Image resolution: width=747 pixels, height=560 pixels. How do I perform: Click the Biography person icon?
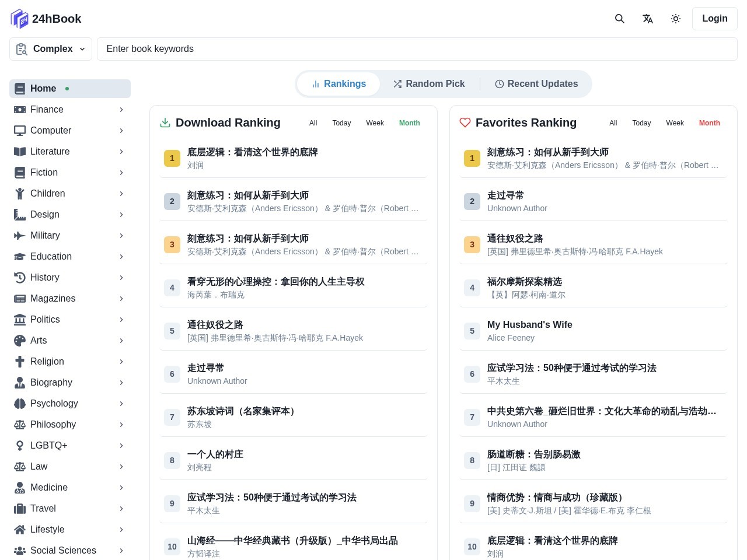point(20,383)
